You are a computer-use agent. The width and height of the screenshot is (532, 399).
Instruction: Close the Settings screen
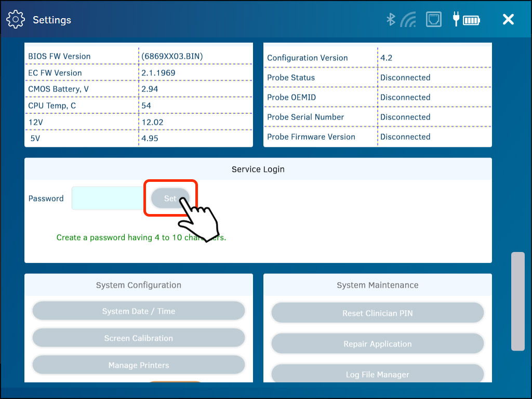tap(508, 19)
